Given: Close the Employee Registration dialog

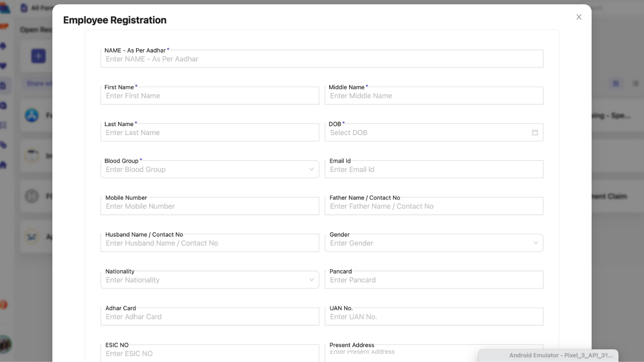Looking at the screenshot, I should tap(579, 17).
